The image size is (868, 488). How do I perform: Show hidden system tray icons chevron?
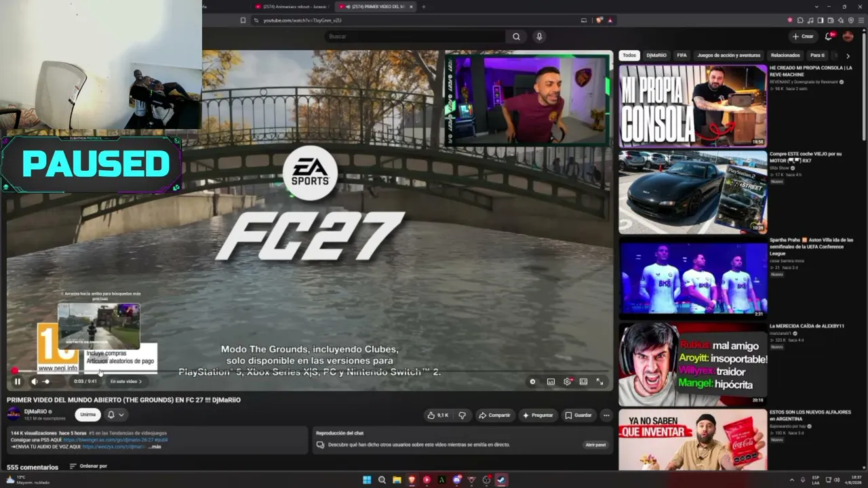tap(791, 480)
